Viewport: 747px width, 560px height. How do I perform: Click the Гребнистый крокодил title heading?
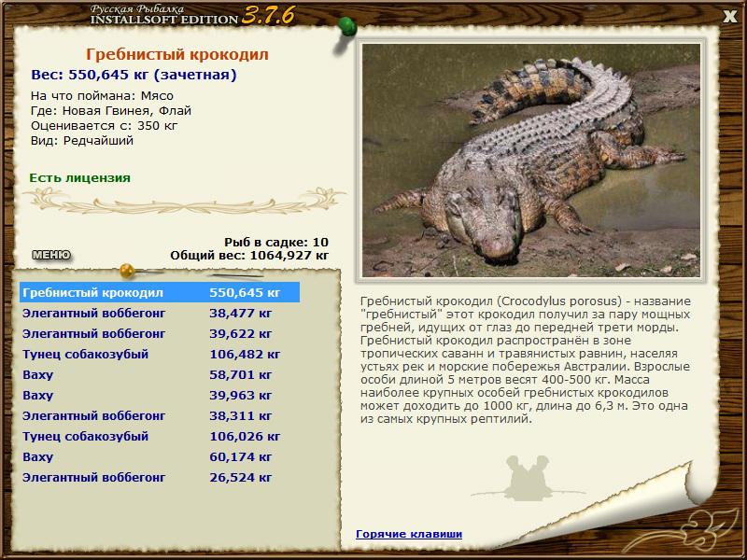(x=177, y=54)
